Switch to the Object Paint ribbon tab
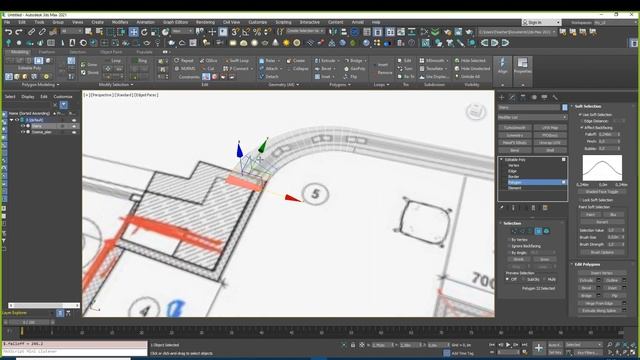This screenshot has height=360, width=640. click(111, 52)
